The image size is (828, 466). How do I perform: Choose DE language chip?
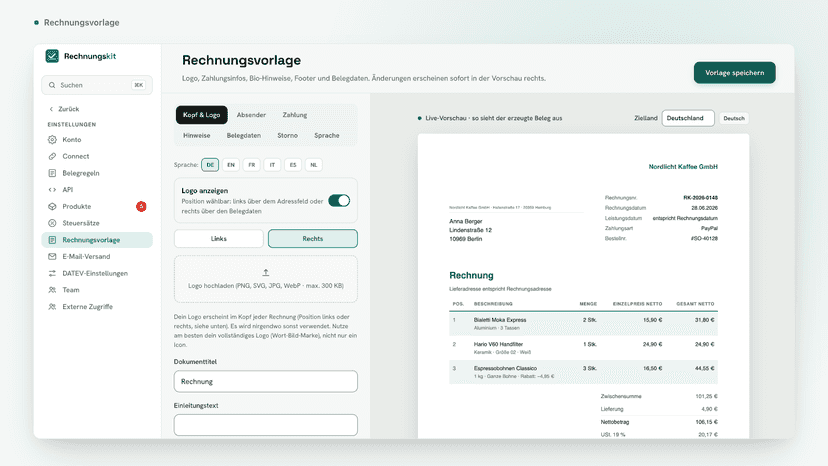coord(210,165)
